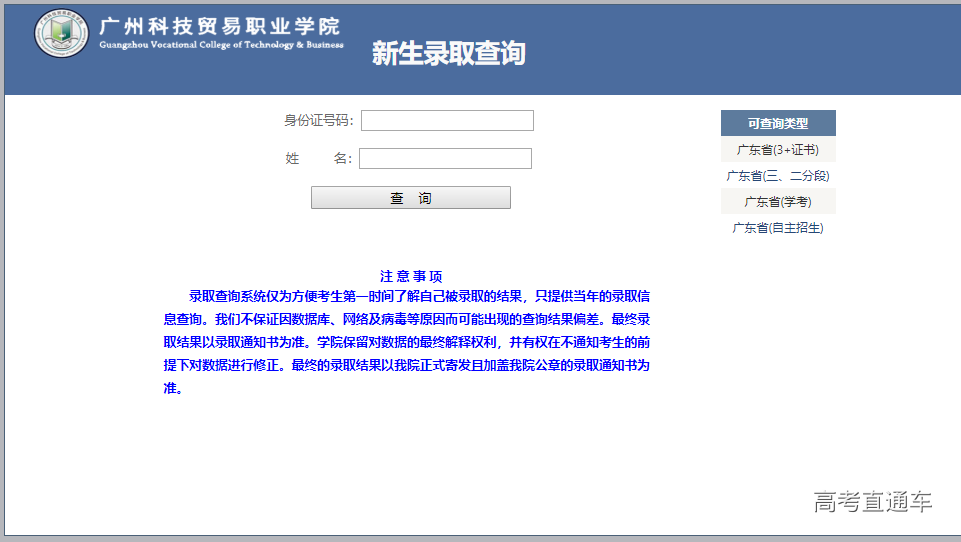Select 广东省(学考) query type
Screen dimensions: 961x542
click(778, 202)
